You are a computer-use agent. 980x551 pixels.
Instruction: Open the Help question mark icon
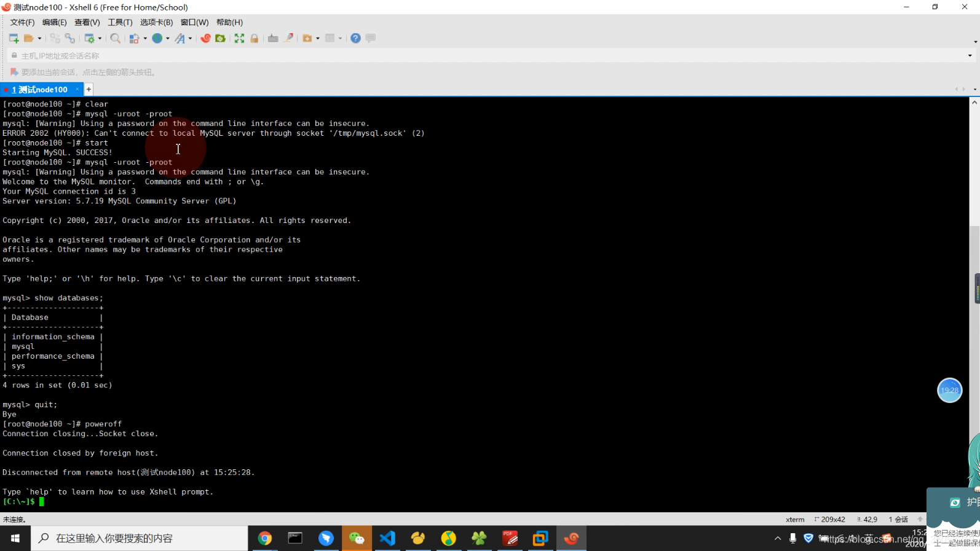pyautogui.click(x=355, y=38)
